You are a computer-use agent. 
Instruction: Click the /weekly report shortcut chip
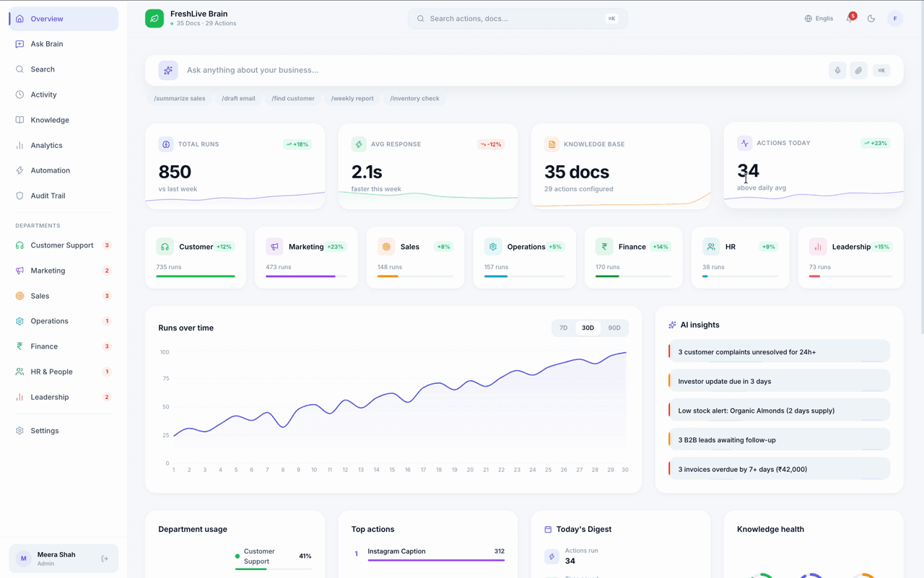(x=352, y=99)
